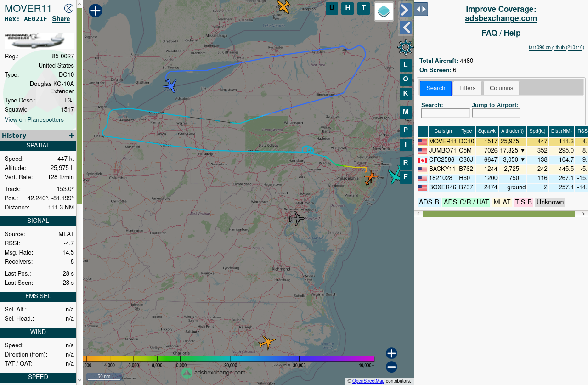
Task: Click the ADS-C/R / UAT legend label
Action: (x=466, y=203)
